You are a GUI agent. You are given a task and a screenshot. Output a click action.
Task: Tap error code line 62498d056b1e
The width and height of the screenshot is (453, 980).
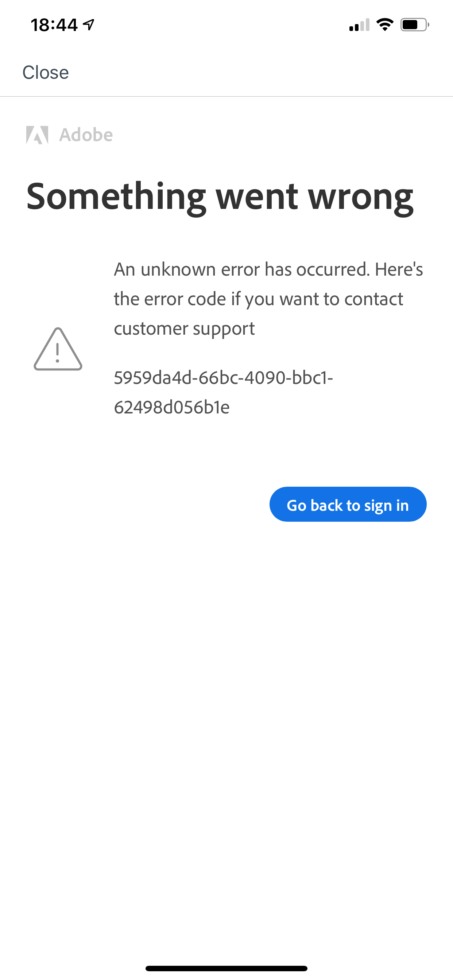click(x=172, y=408)
